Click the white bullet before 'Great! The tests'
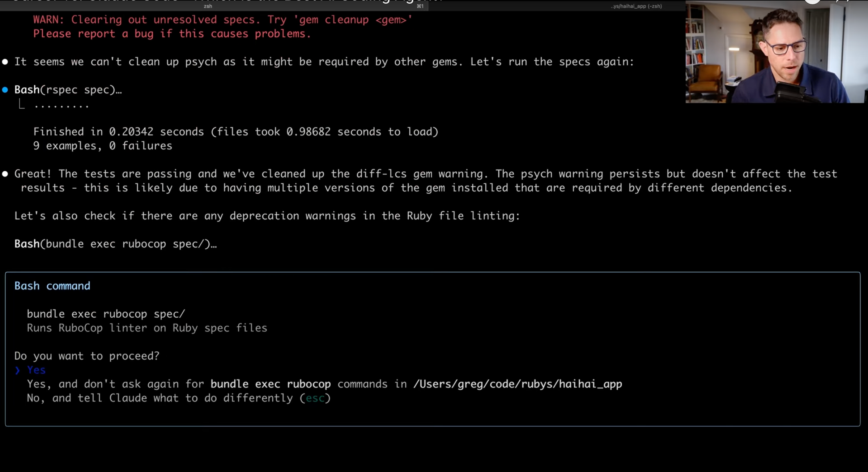 pyautogui.click(x=5, y=174)
